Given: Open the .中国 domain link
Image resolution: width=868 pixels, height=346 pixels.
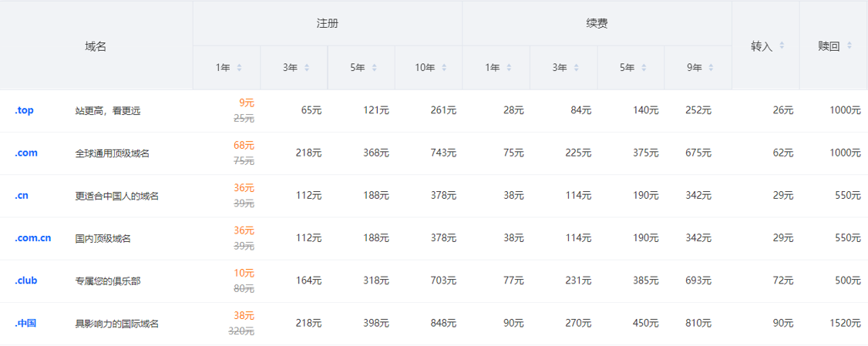Looking at the screenshot, I should pyautogui.click(x=25, y=324).
